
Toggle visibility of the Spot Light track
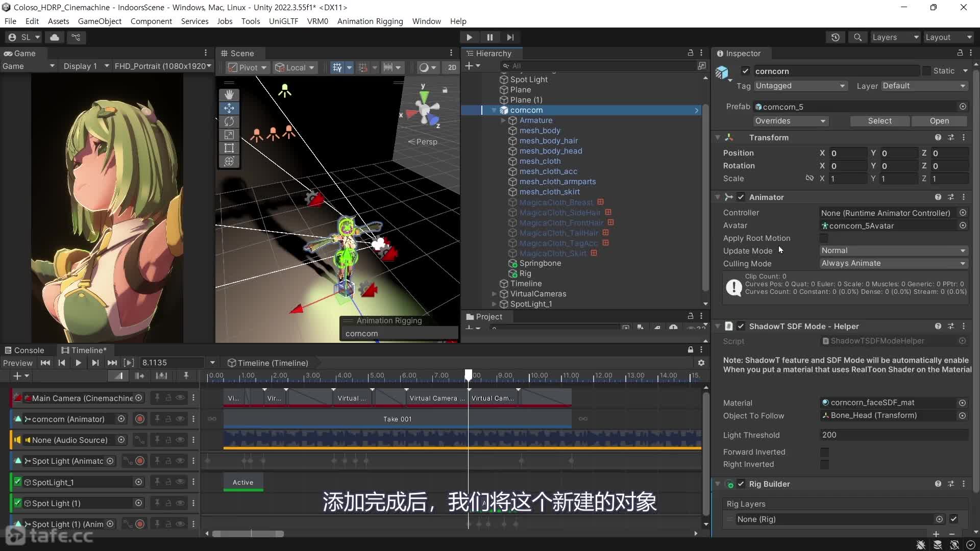180,461
